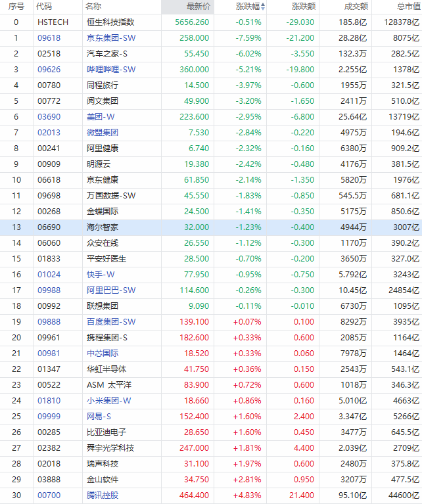Open stock code link 00700
The width and height of the screenshot is (422, 504).
click(49, 495)
